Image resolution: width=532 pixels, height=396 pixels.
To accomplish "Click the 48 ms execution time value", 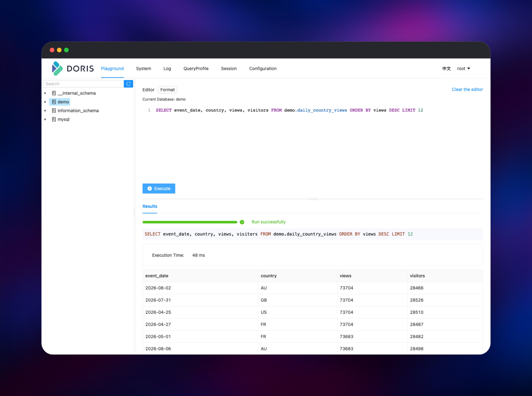I will [199, 255].
